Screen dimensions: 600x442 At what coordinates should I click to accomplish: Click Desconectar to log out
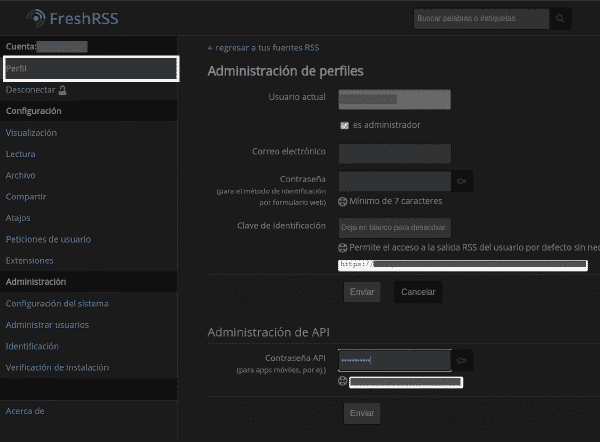pos(31,90)
